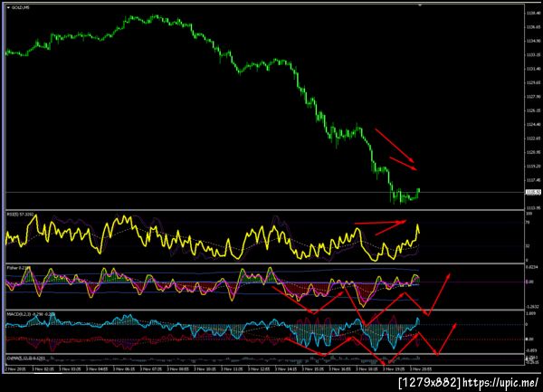543x392 pixels.
Task: Select the GOLD,M5 chart title
Action: click(21, 7)
